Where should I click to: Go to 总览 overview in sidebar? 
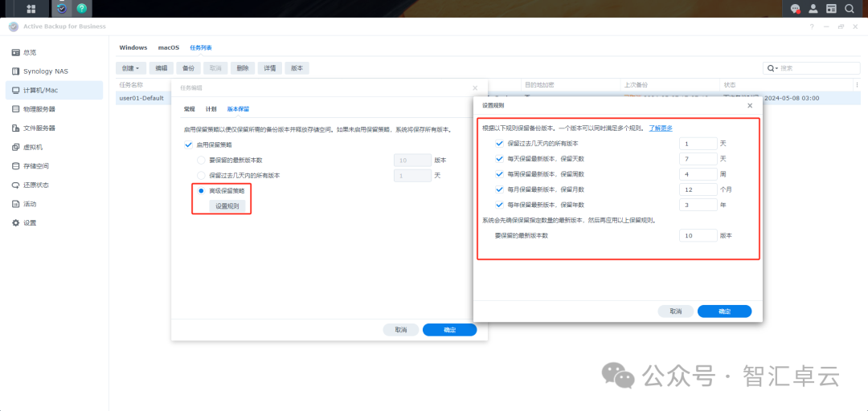click(x=55, y=52)
